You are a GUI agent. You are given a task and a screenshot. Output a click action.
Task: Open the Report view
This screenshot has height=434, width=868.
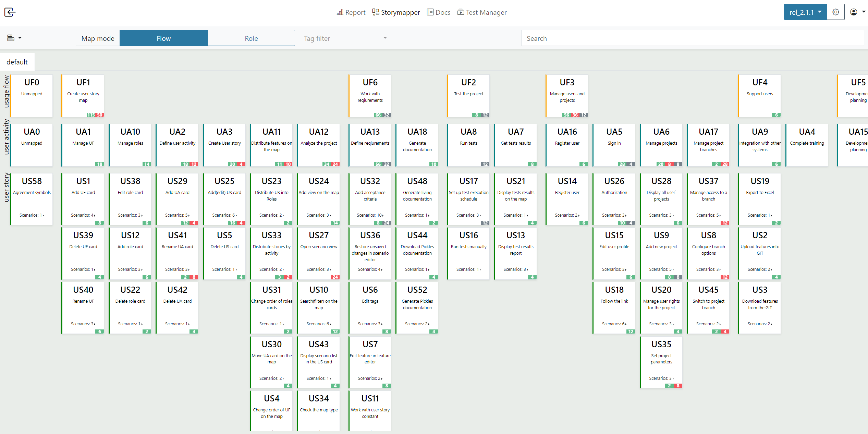[x=351, y=12]
